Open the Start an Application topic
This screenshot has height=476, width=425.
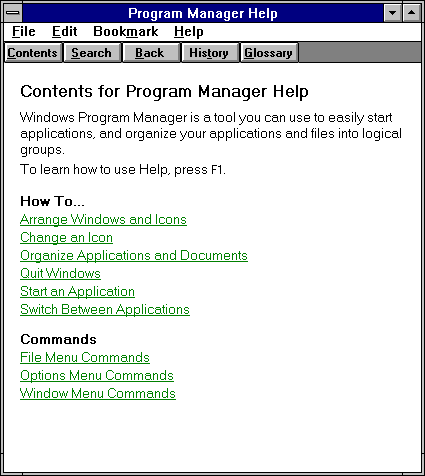pyautogui.click(x=77, y=292)
